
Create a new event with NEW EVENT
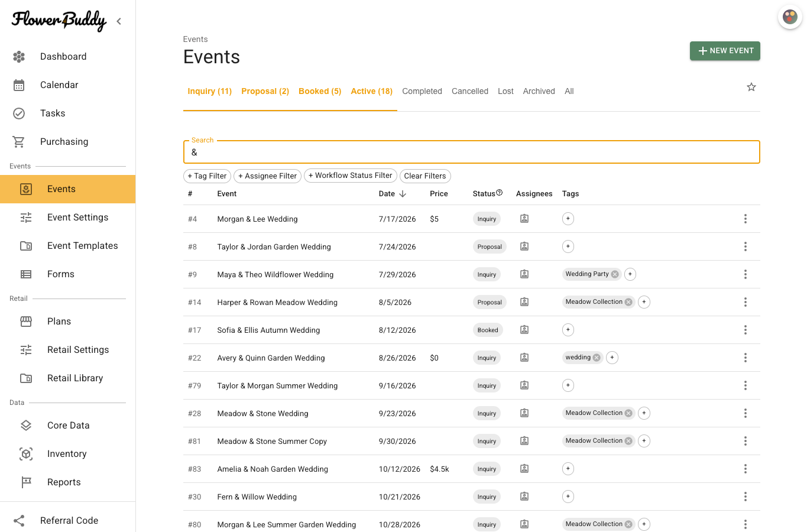coord(725,51)
